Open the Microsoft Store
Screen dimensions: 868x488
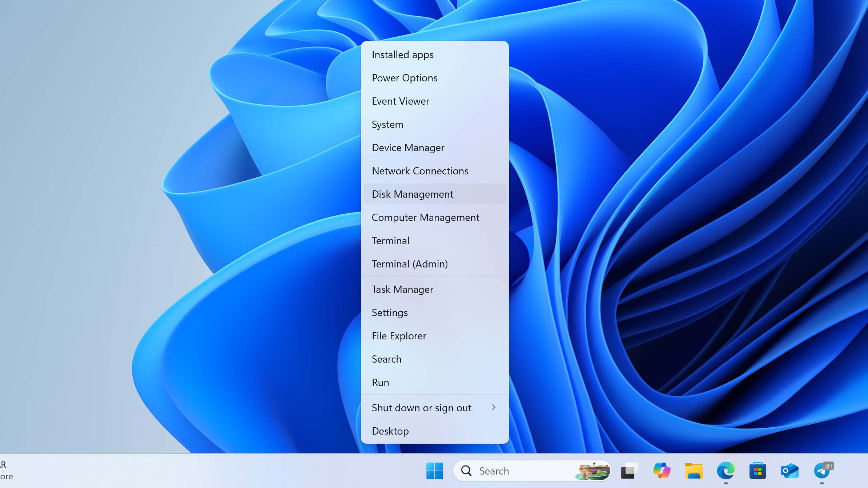coord(758,471)
